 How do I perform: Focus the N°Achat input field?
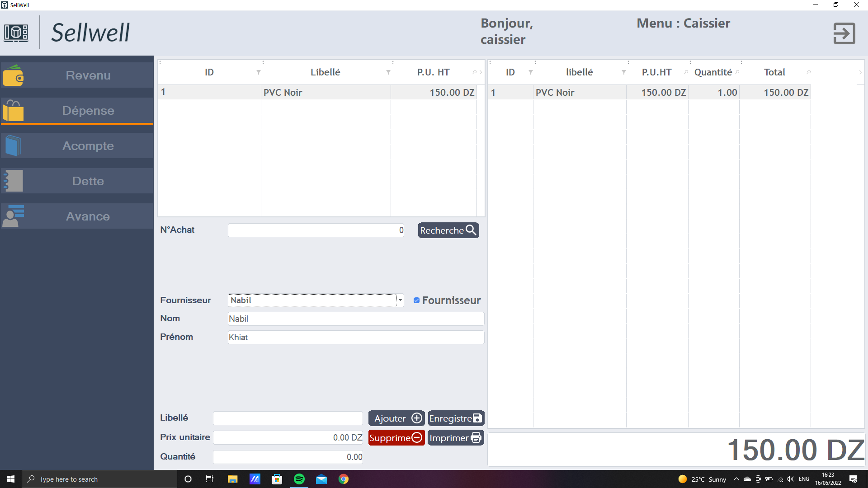(x=316, y=230)
